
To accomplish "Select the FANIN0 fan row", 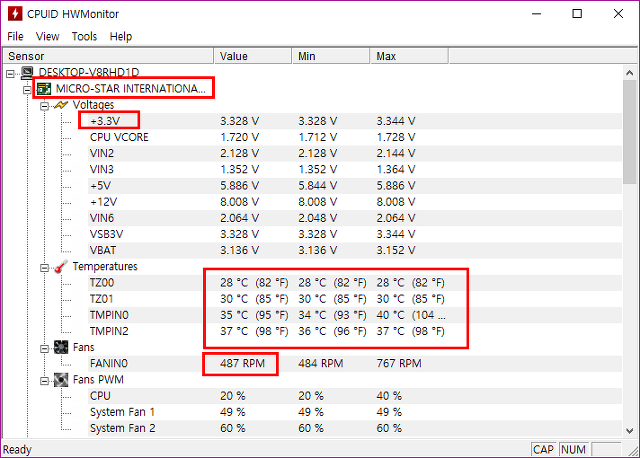I will click(x=354, y=363).
